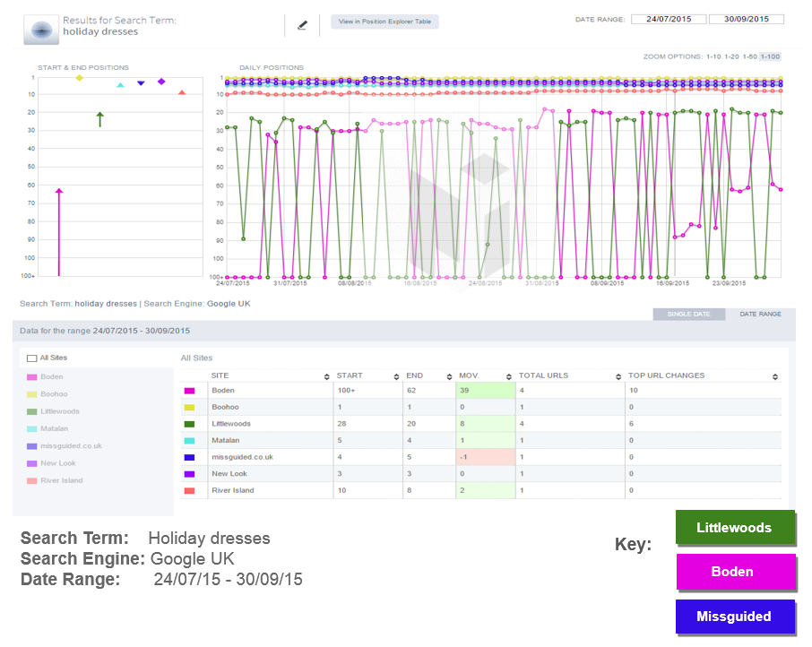Image resolution: width=812 pixels, height=647 pixels.
Task: Click purple diamond marker in start-end chart
Action: pos(161,82)
